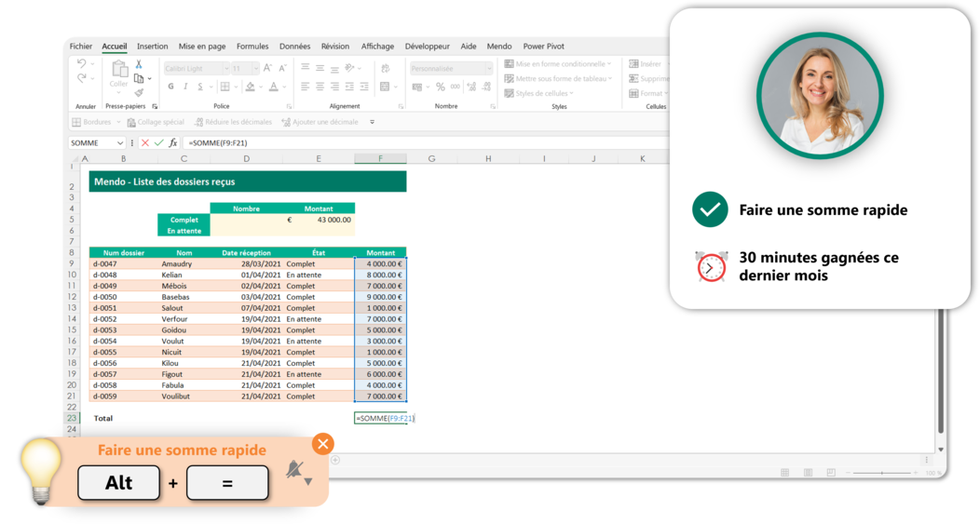Click the Redo arrow icon

point(81,77)
